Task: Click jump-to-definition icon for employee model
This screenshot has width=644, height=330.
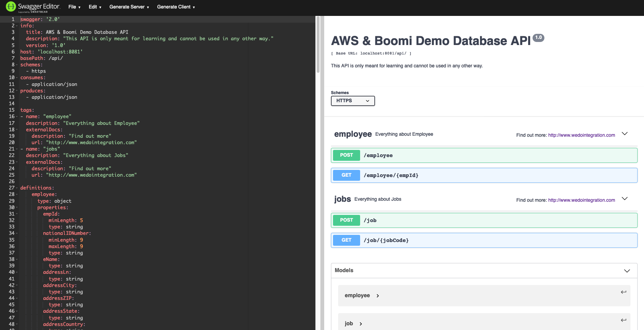Action: click(623, 292)
